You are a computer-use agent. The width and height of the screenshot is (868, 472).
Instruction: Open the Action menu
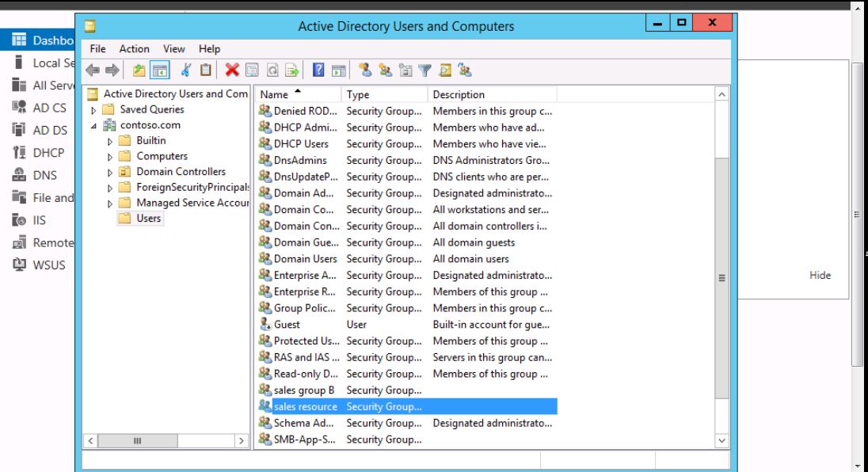coord(134,49)
